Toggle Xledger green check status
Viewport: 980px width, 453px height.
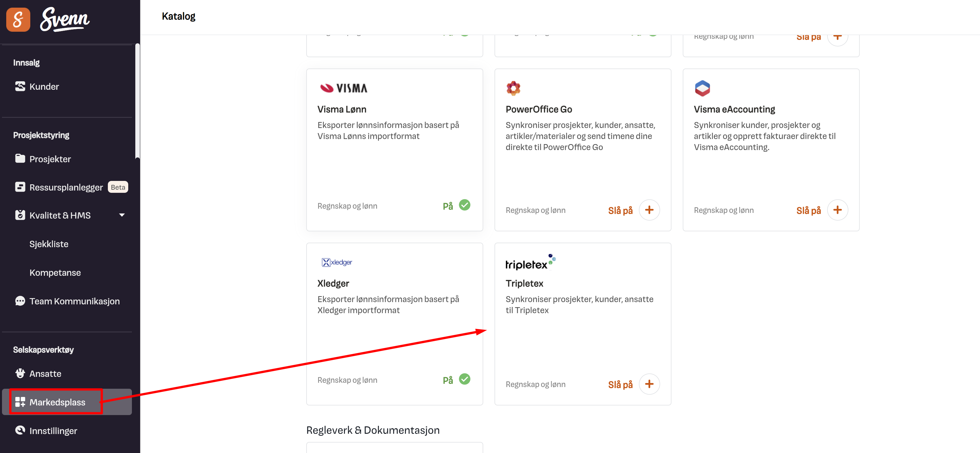tap(465, 379)
